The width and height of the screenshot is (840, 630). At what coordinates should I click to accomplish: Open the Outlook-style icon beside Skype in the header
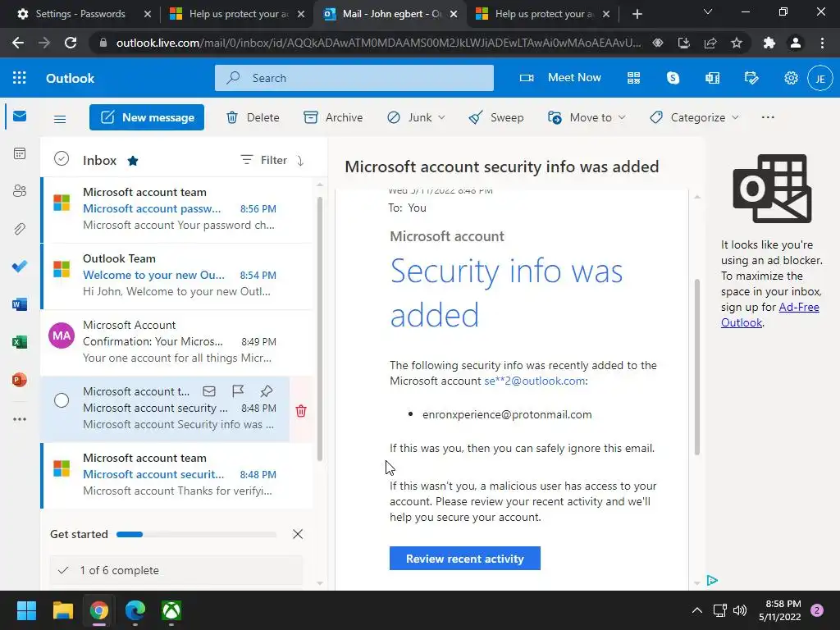(x=713, y=78)
